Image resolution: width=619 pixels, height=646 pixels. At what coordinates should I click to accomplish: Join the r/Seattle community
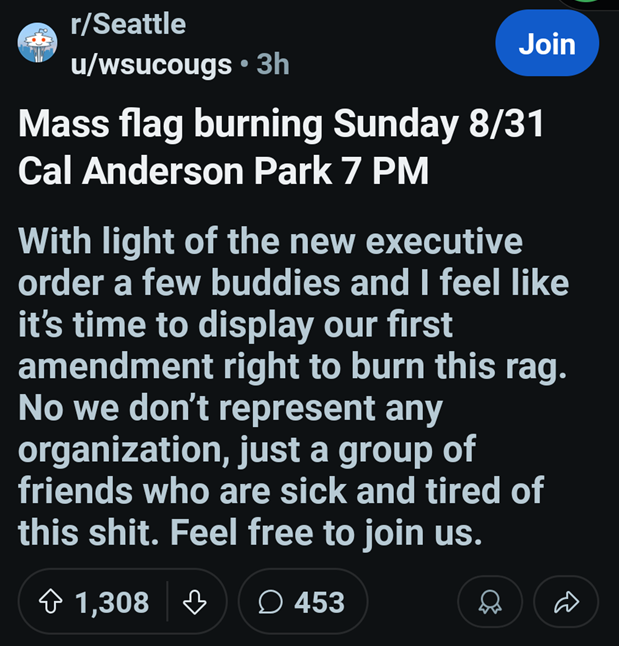click(547, 45)
